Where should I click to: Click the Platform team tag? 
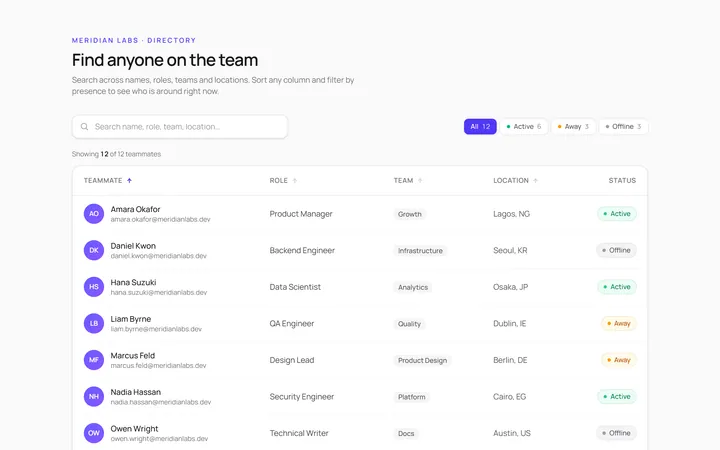[x=411, y=397]
